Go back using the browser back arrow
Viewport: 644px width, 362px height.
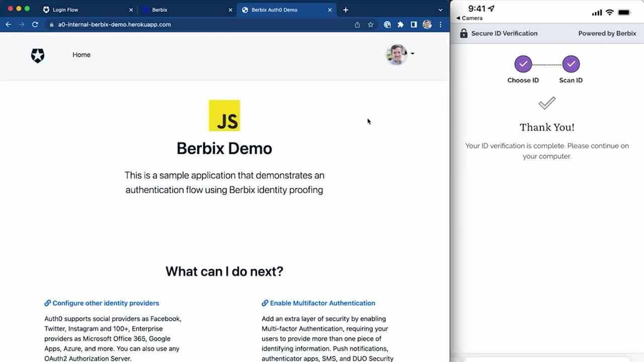[x=9, y=25]
